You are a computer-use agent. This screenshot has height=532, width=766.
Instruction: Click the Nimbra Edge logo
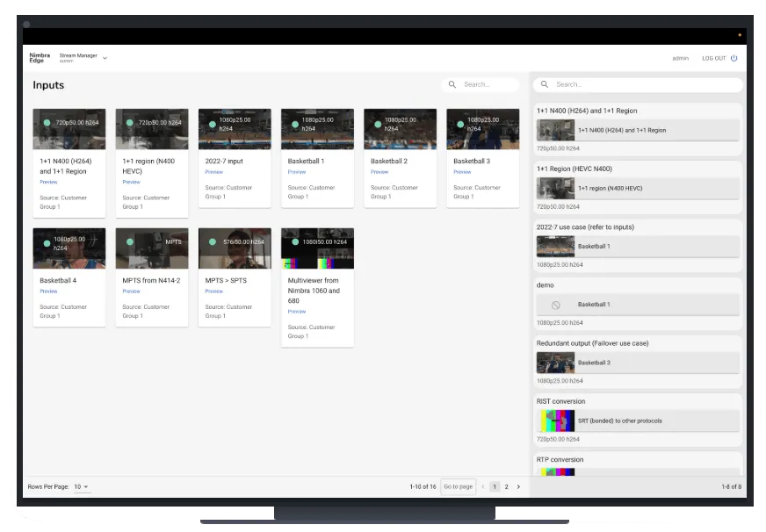pyautogui.click(x=40, y=58)
